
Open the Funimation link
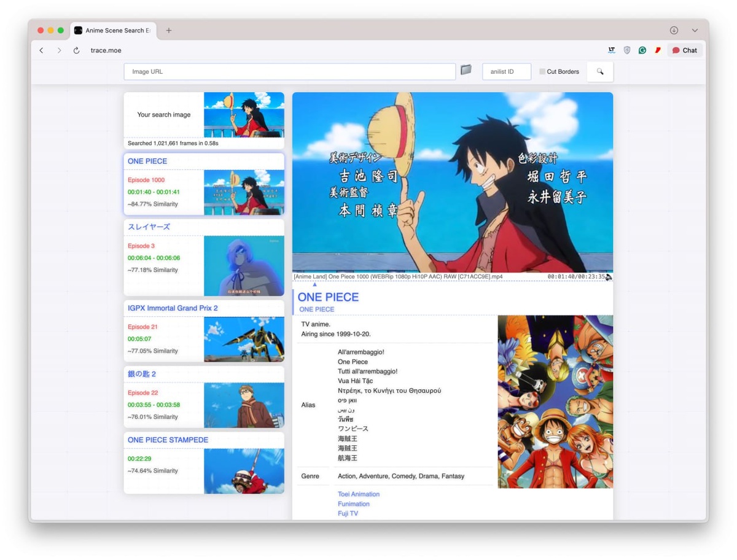[354, 504]
